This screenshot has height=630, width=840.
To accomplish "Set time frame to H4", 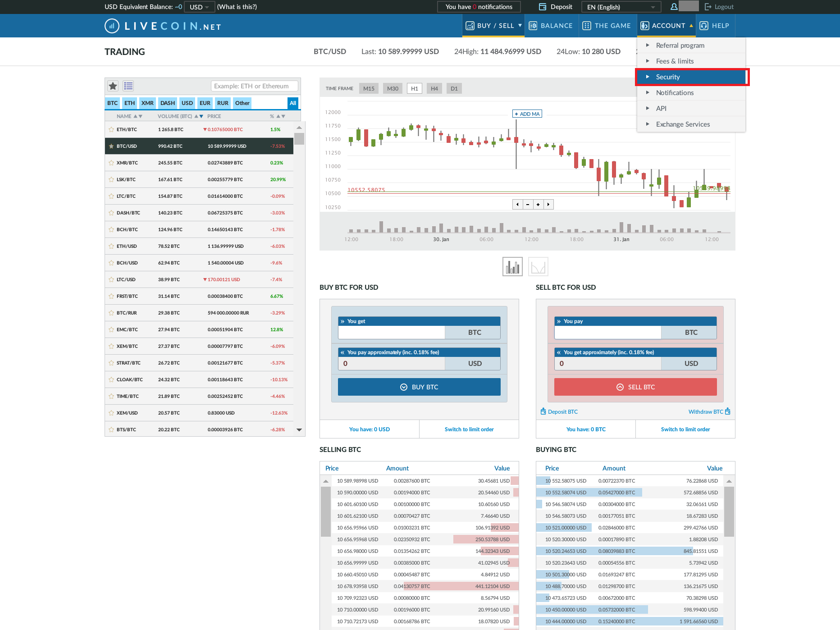I will 434,88.
